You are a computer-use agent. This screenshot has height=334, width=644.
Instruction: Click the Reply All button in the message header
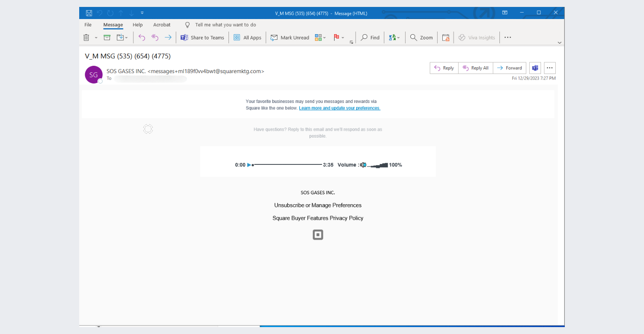click(476, 68)
